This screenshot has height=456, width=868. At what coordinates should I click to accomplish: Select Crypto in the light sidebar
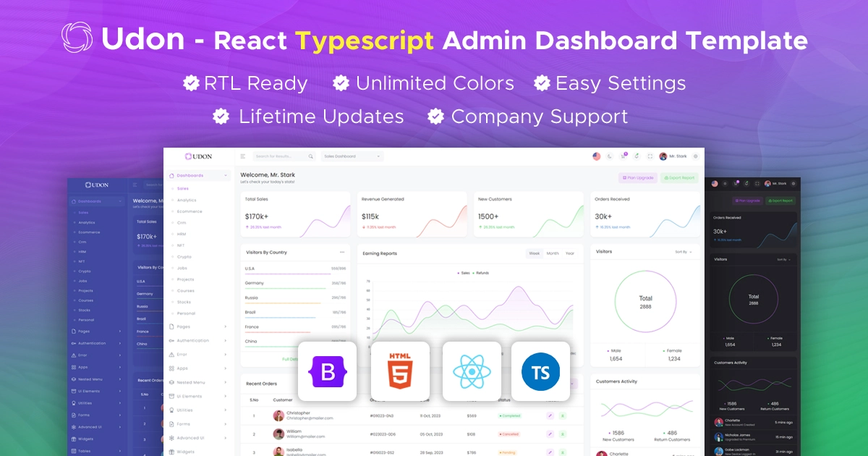pos(184,256)
